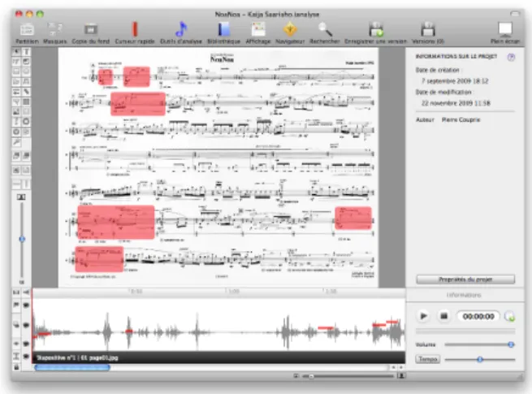Viewport: 532px width, 394px height.
Task: Select the Curseur rapide red marker icon
Action: 135,29
